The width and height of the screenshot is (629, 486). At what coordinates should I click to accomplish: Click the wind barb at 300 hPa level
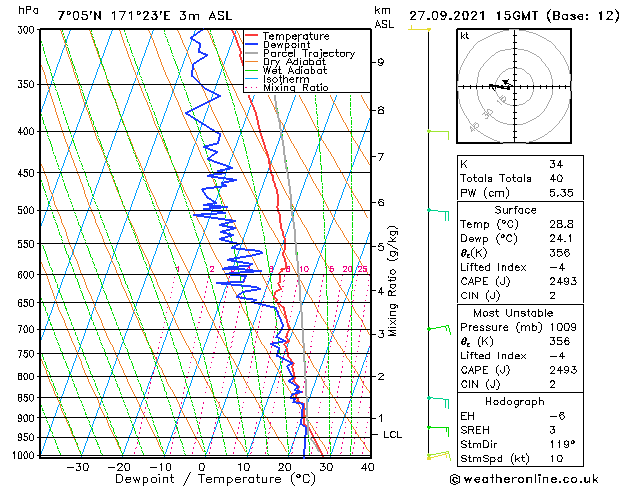(419, 29)
